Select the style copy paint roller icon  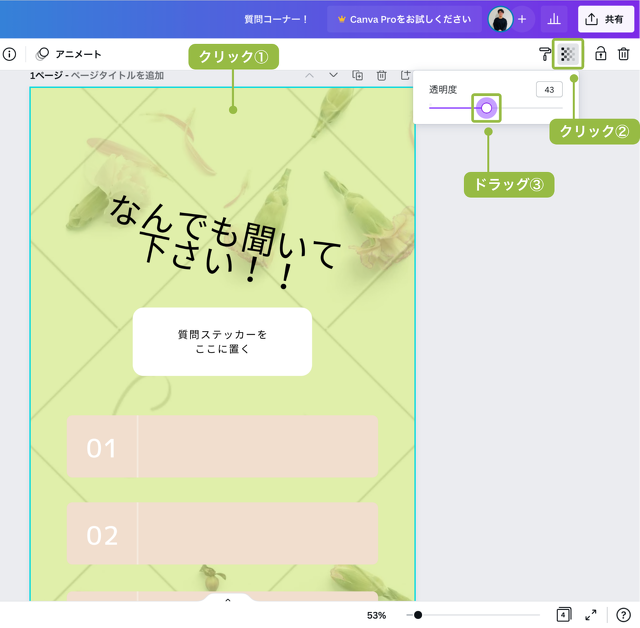tap(545, 54)
